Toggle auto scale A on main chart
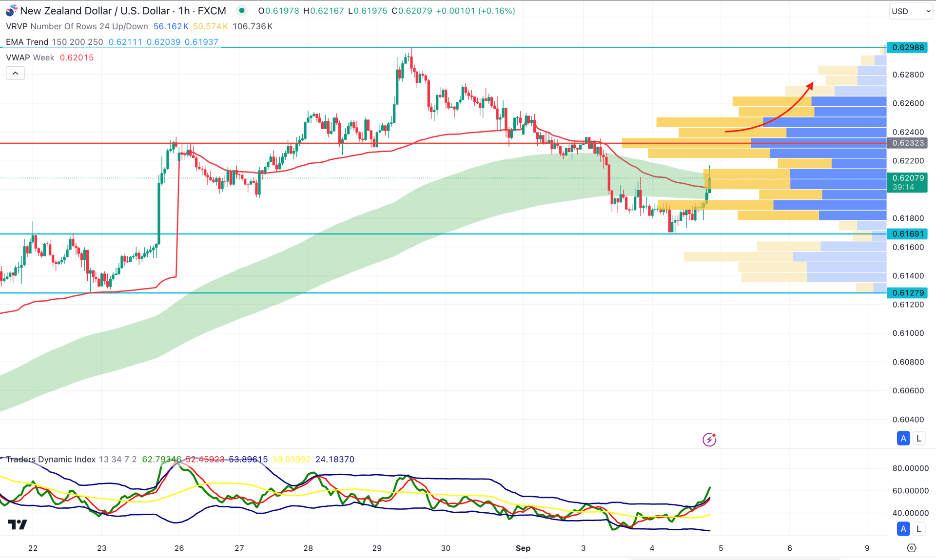 click(903, 438)
